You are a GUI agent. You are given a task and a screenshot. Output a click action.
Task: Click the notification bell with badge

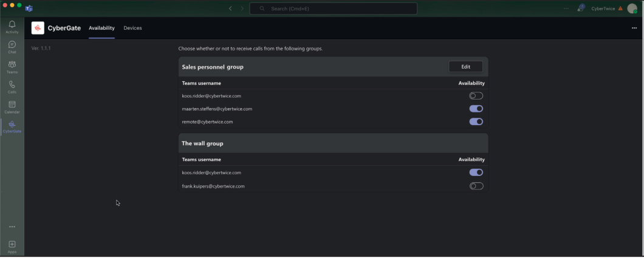(x=581, y=8)
